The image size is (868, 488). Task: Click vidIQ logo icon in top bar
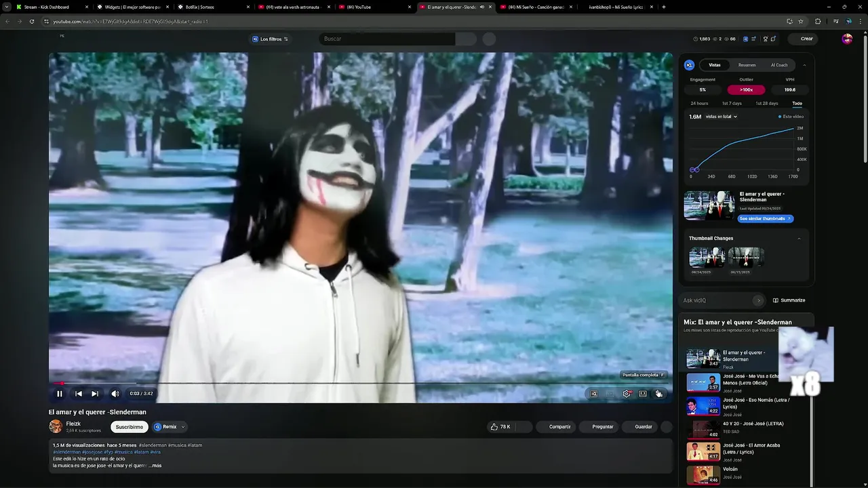745,39
